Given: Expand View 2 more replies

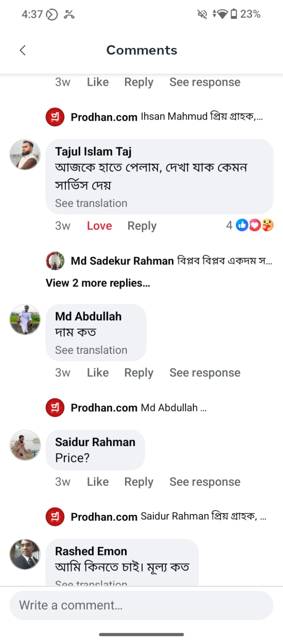Looking at the screenshot, I should [98, 283].
